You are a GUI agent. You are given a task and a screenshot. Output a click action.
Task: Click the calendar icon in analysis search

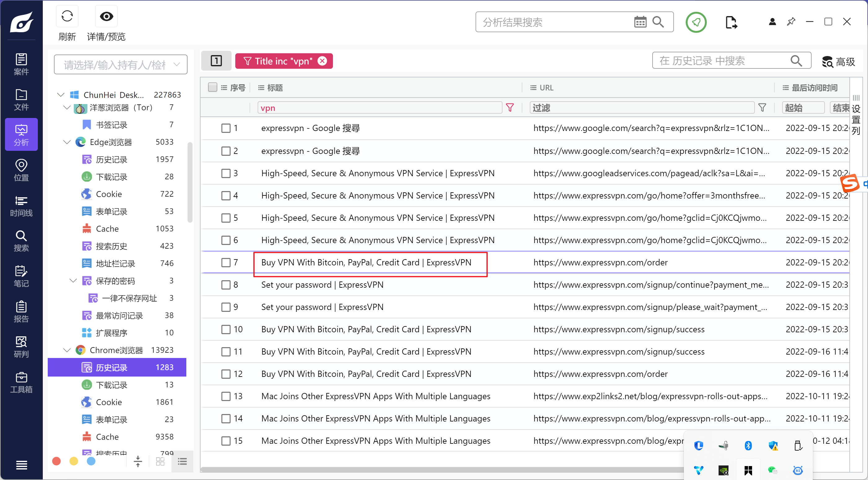[640, 22]
